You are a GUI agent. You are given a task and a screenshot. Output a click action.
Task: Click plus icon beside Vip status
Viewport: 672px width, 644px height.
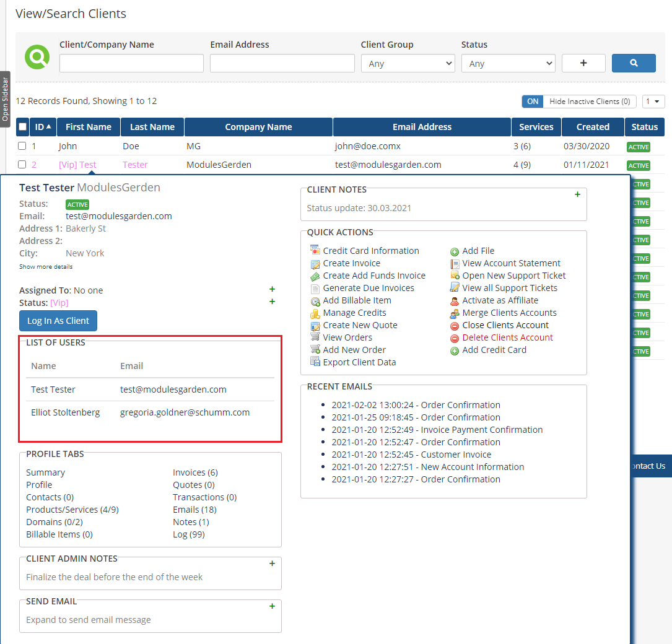pyautogui.click(x=272, y=301)
